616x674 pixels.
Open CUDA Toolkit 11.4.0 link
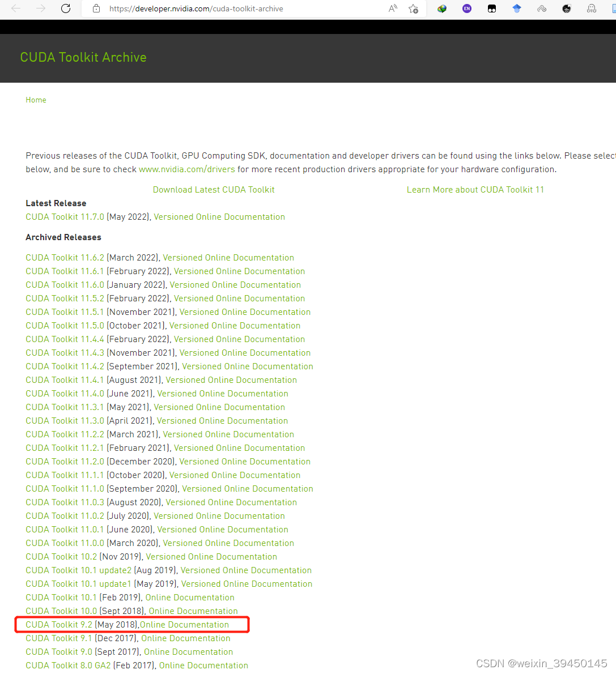(65, 393)
